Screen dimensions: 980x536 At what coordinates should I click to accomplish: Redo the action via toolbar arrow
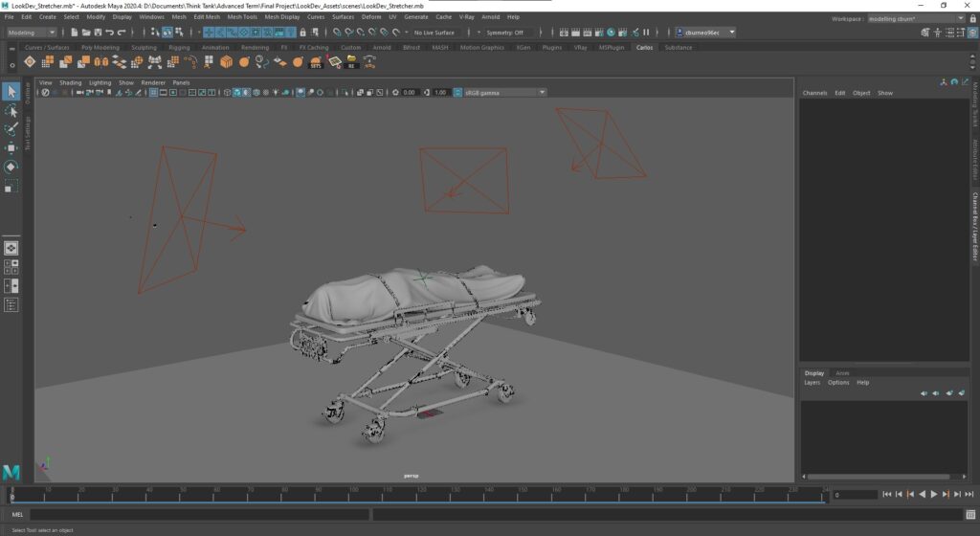[122, 33]
